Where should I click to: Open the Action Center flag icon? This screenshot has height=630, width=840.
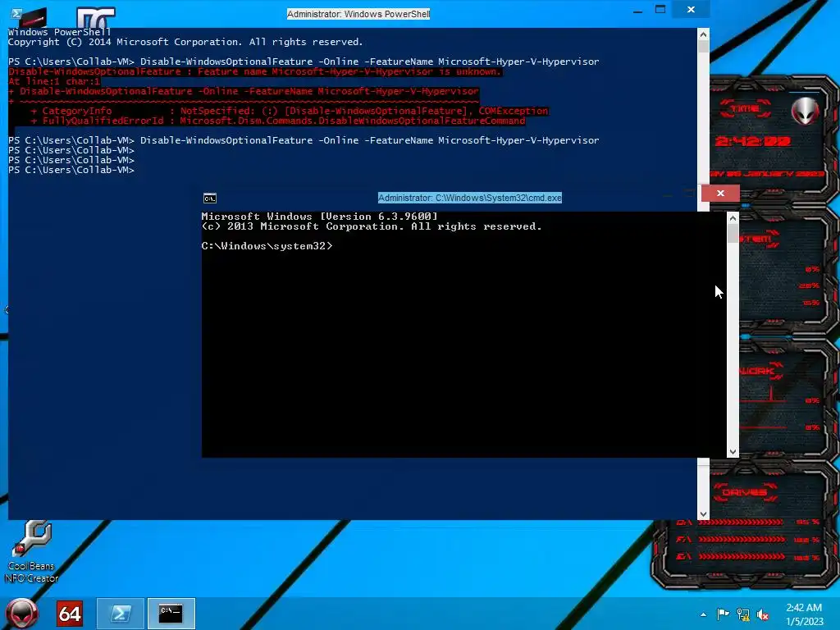tap(723, 614)
